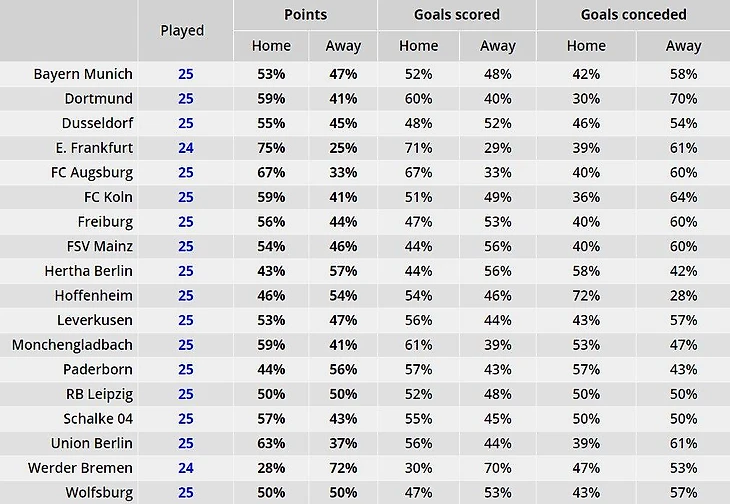Click the Points group header
730x504 pixels.
point(305,15)
